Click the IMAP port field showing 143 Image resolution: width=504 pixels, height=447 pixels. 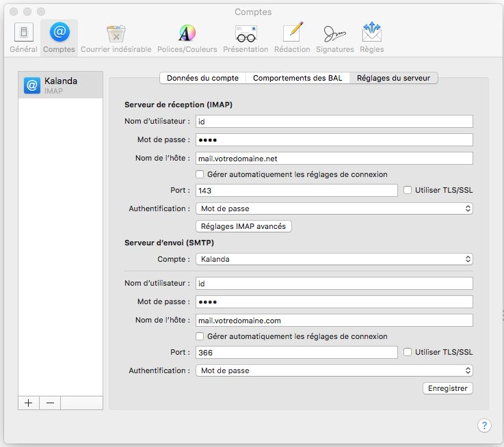[297, 190]
